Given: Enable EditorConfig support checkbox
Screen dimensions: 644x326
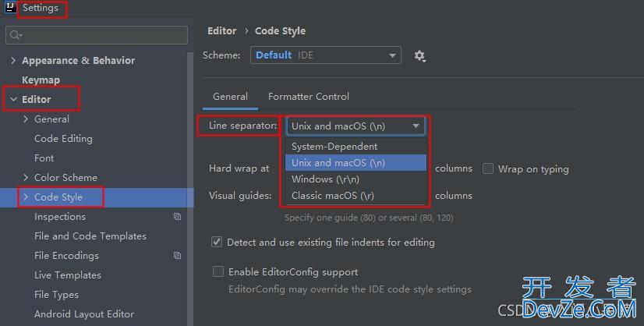Looking at the screenshot, I should pyautogui.click(x=218, y=272).
